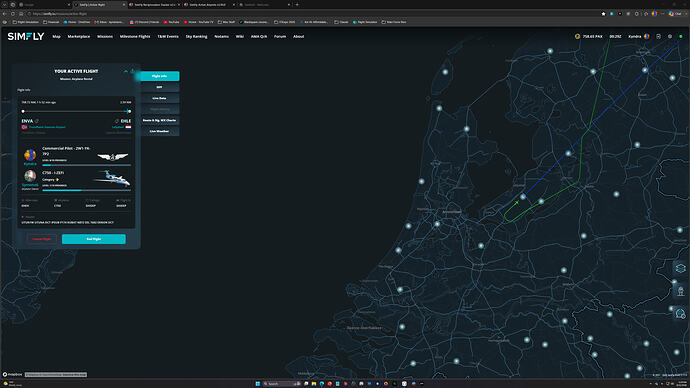Image resolution: width=690 pixels, height=388 pixels.
Task: Click the aircraft owner avatar
Action: coord(30,176)
